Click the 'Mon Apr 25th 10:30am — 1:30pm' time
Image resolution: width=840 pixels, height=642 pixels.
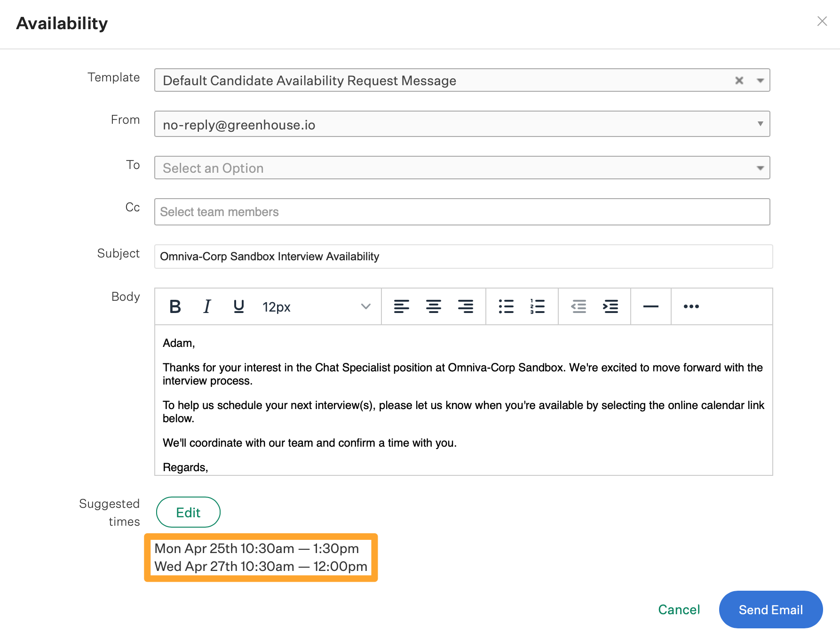pyautogui.click(x=257, y=548)
